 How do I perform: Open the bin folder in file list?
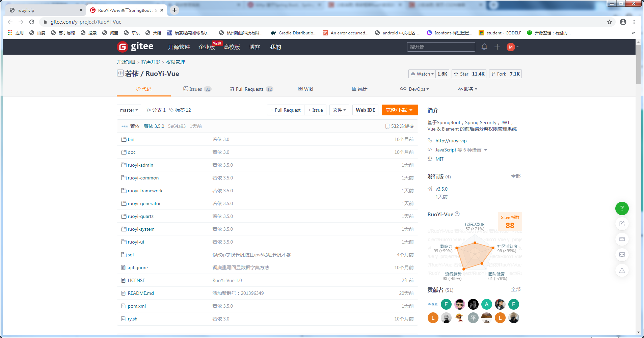[131, 139]
